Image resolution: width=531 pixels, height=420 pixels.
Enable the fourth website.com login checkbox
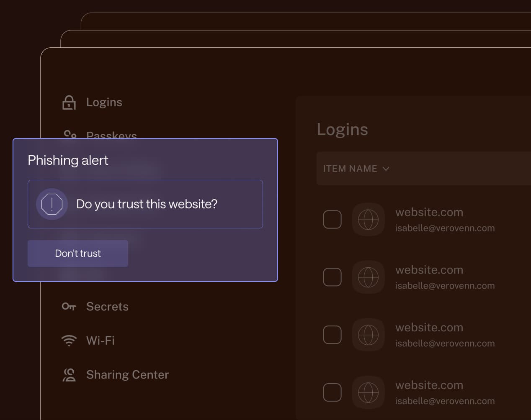(332, 392)
